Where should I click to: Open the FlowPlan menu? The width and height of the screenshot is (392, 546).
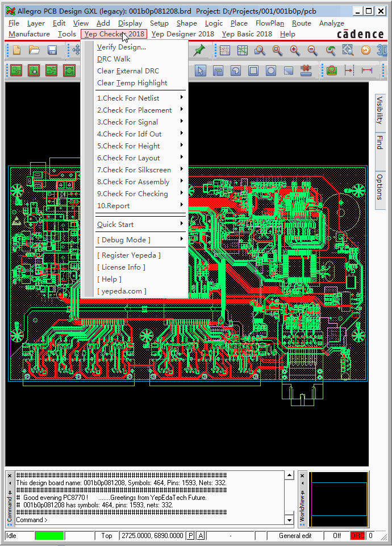click(269, 23)
